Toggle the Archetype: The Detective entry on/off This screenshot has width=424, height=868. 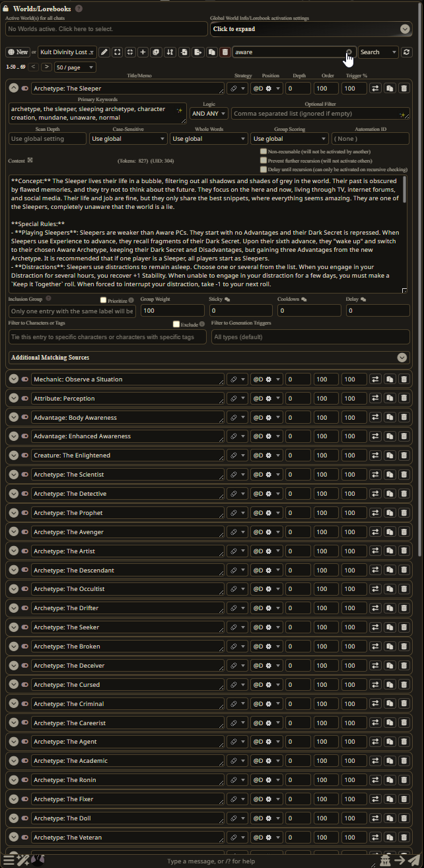[x=25, y=494]
